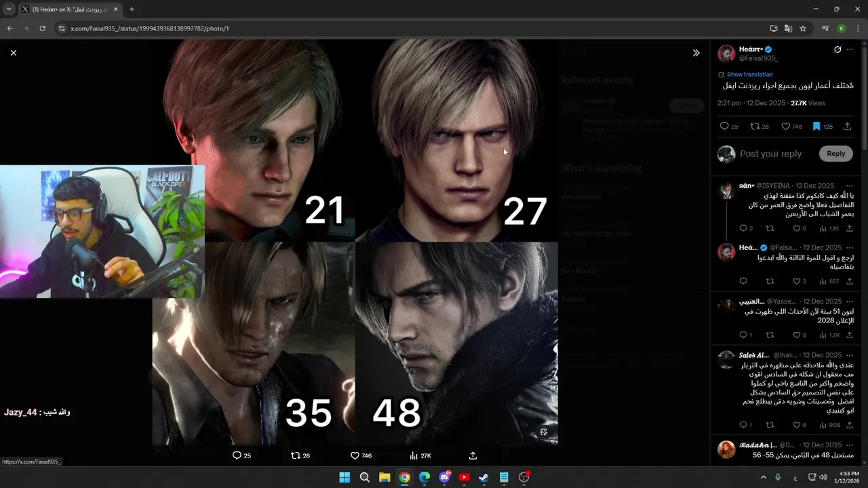Open more options on Saleh Al... comment
The width and height of the screenshot is (868, 488).
click(850, 355)
